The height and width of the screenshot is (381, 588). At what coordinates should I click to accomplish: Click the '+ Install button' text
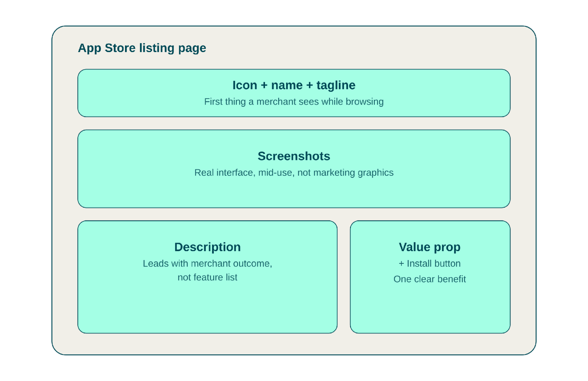pyautogui.click(x=430, y=264)
